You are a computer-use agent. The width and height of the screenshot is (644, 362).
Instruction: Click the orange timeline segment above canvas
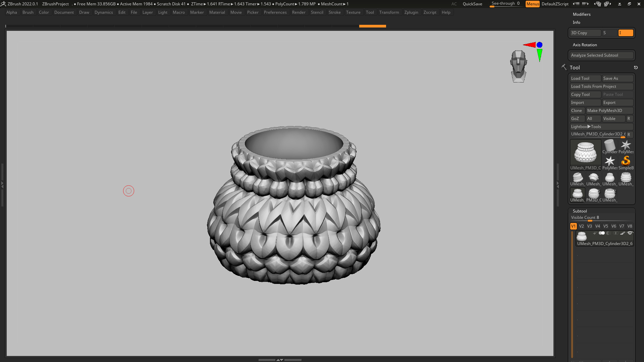(372, 26)
